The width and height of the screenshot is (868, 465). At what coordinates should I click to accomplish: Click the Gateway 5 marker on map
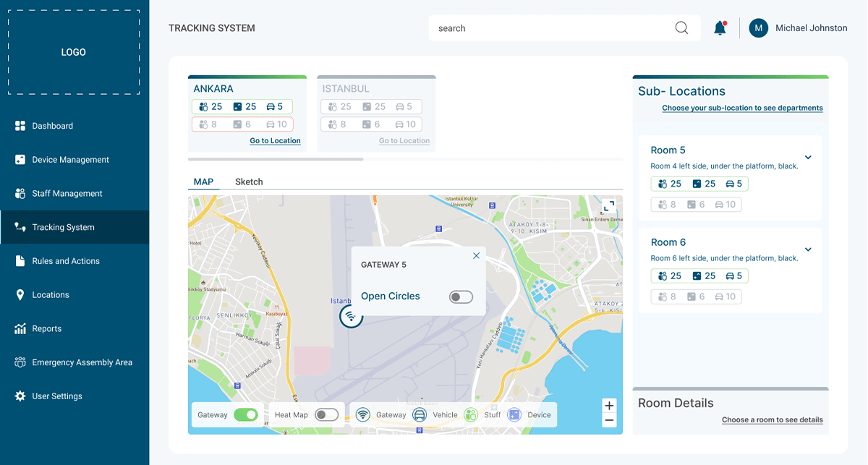click(351, 316)
